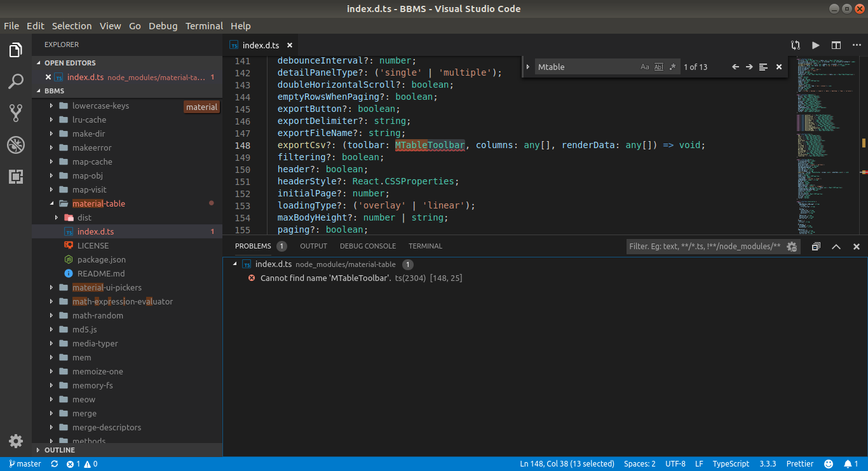868x471 pixels.
Task: Go to previous match in find widget
Action: point(735,67)
